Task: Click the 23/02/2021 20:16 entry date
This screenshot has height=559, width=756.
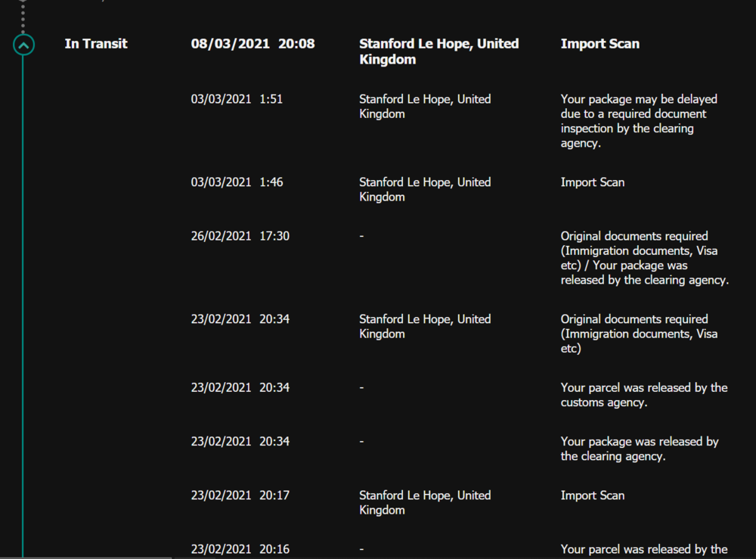Action: pyautogui.click(x=240, y=549)
